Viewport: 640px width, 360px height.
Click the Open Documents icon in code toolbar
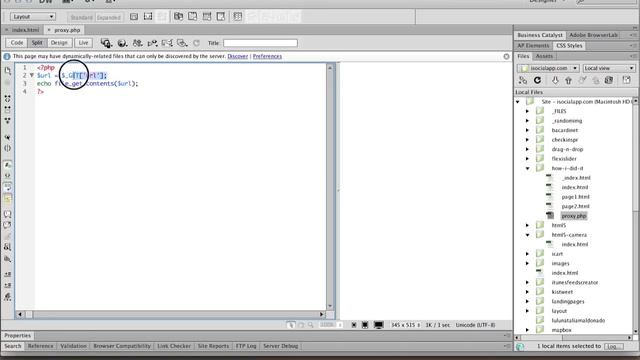point(8,71)
